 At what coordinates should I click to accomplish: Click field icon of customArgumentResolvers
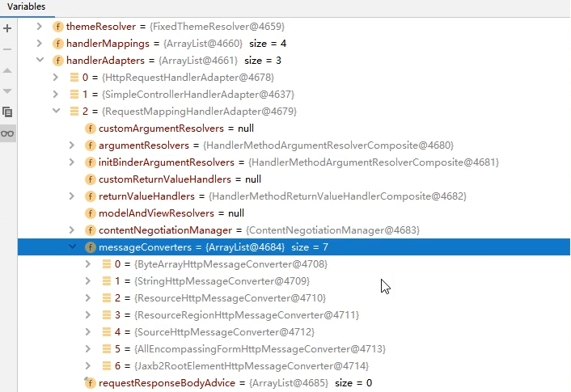[90, 129]
